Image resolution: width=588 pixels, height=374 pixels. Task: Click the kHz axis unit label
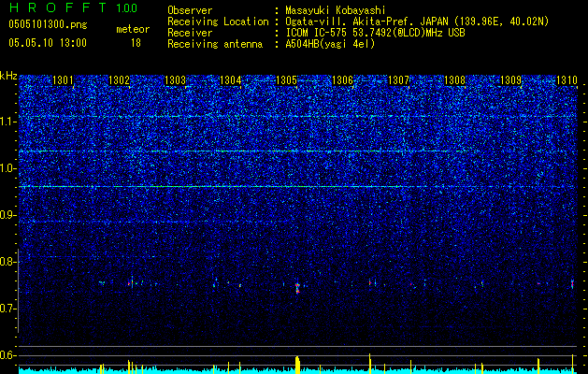[x=8, y=76]
